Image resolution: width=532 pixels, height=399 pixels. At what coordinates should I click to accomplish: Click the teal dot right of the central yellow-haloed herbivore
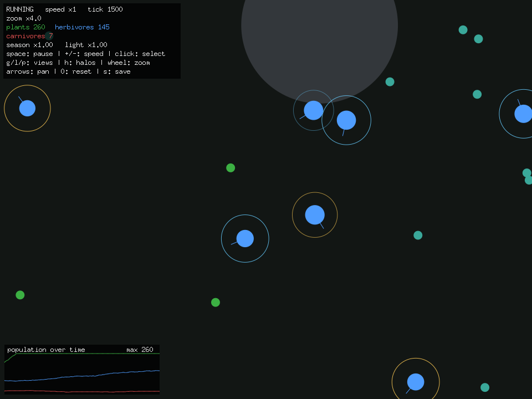(x=418, y=235)
